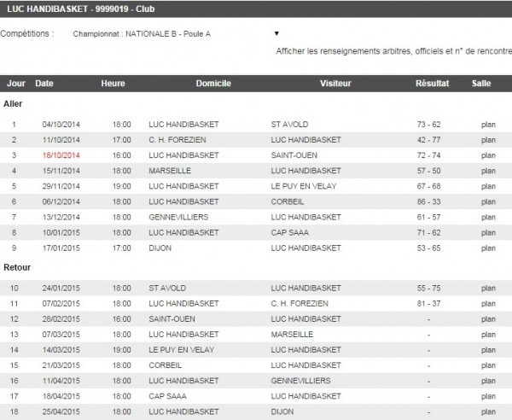Select the Domicile column header
The image size is (512, 420).
click(x=212, y=84)
